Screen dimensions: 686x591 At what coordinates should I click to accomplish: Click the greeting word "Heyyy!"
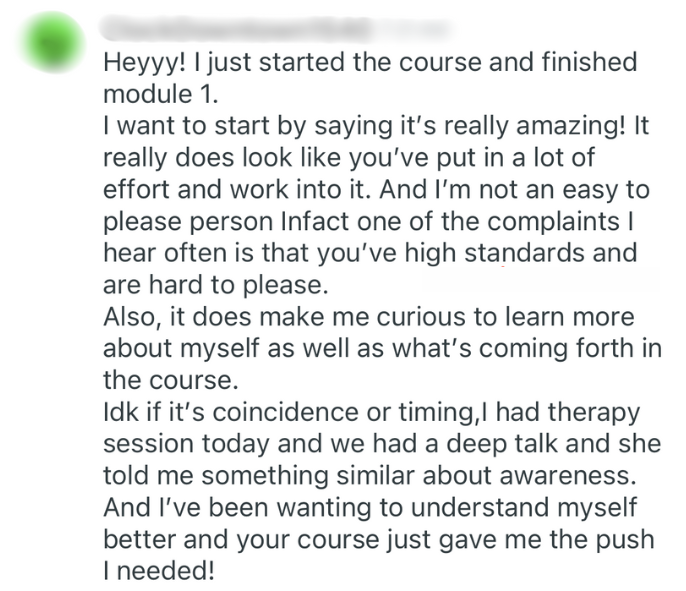click(145, 63)
